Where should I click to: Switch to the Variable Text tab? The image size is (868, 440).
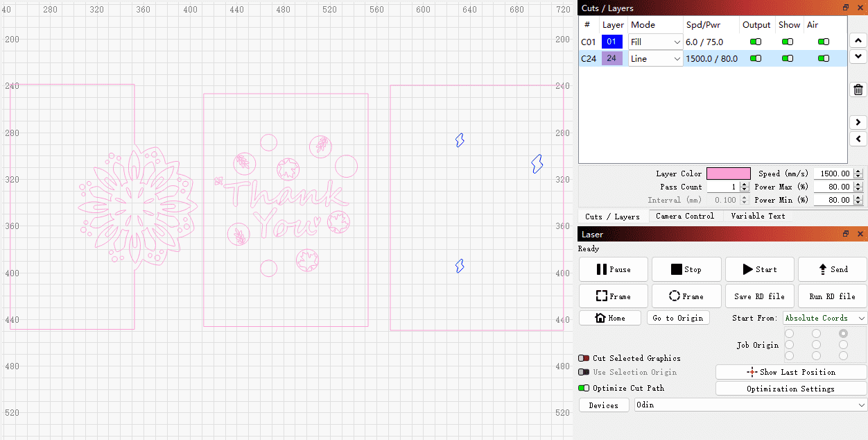758,216
